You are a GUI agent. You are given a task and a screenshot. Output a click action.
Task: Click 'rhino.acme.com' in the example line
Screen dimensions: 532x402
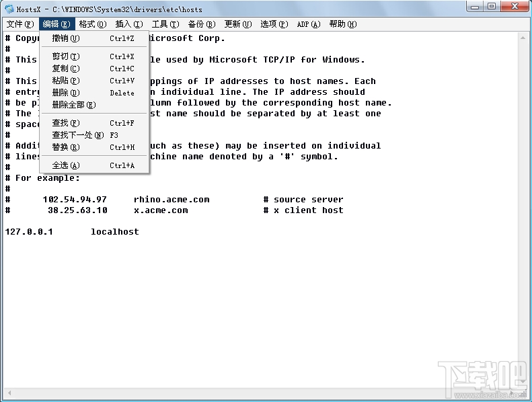pos(172,200)
